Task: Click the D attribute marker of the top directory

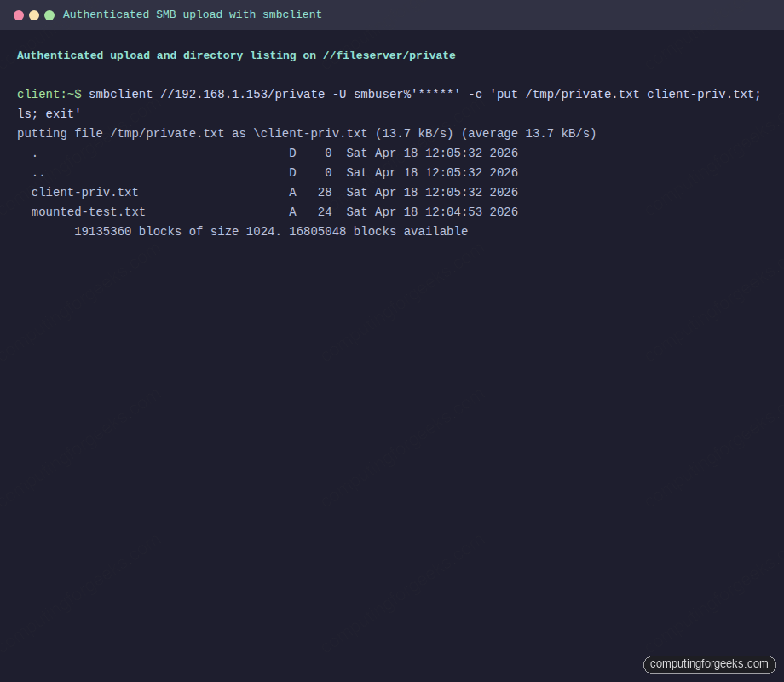Action: point(292,153)
